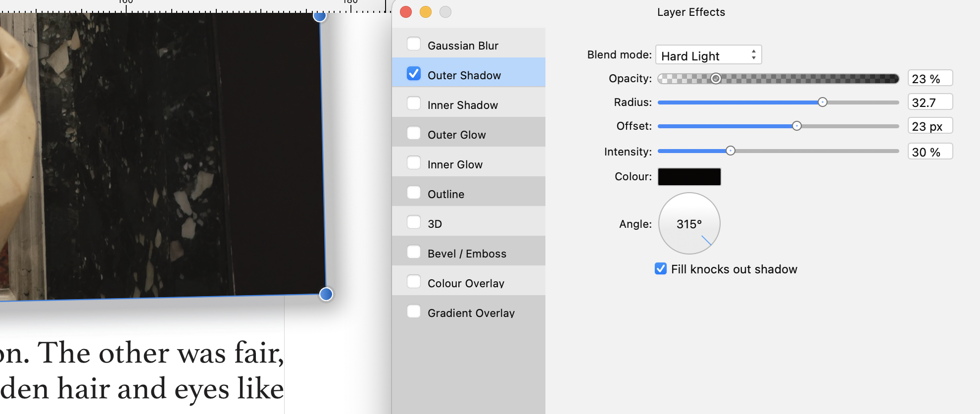
Task: Enable the Bevel / Emboss checkbox
Action: point(414,252)
